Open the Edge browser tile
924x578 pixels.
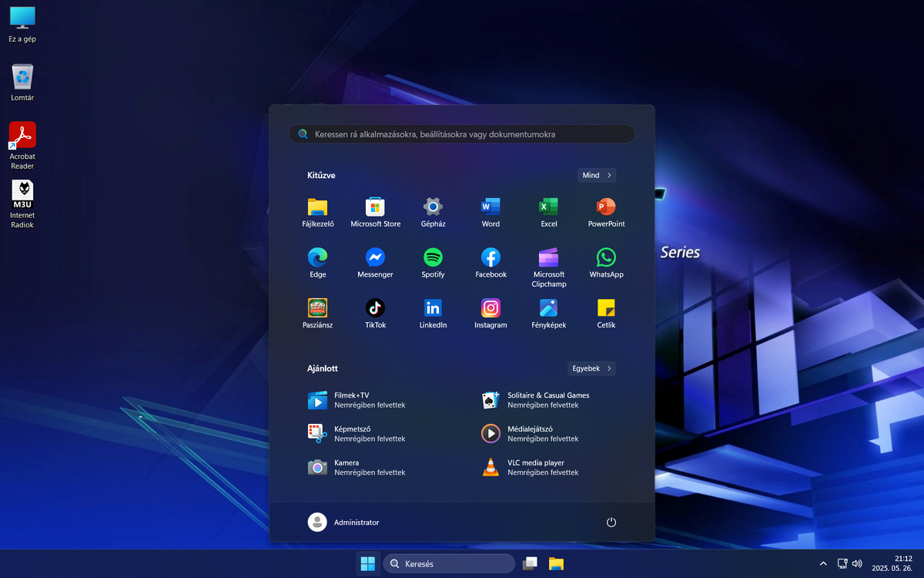[x=318, y=264]
